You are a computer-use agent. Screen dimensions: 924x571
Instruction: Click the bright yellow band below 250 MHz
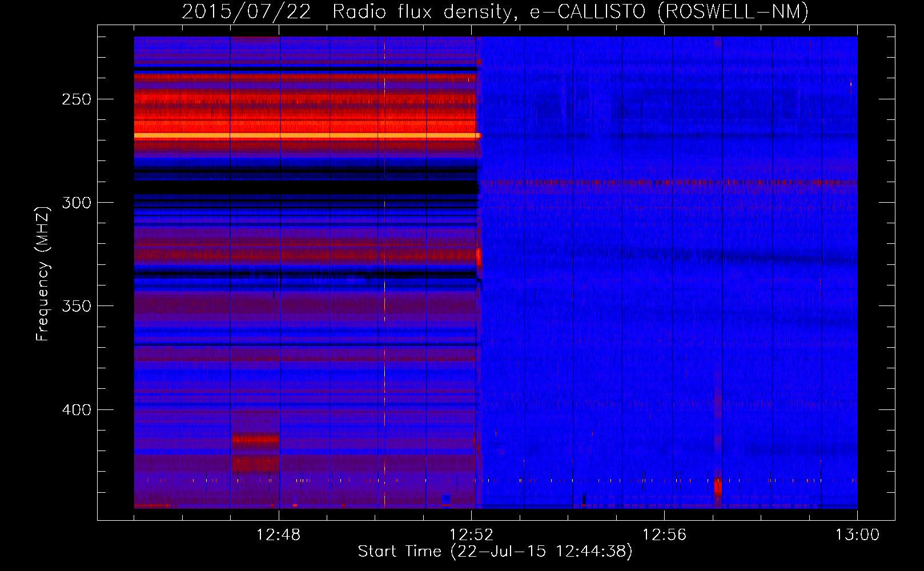point(303,136)
